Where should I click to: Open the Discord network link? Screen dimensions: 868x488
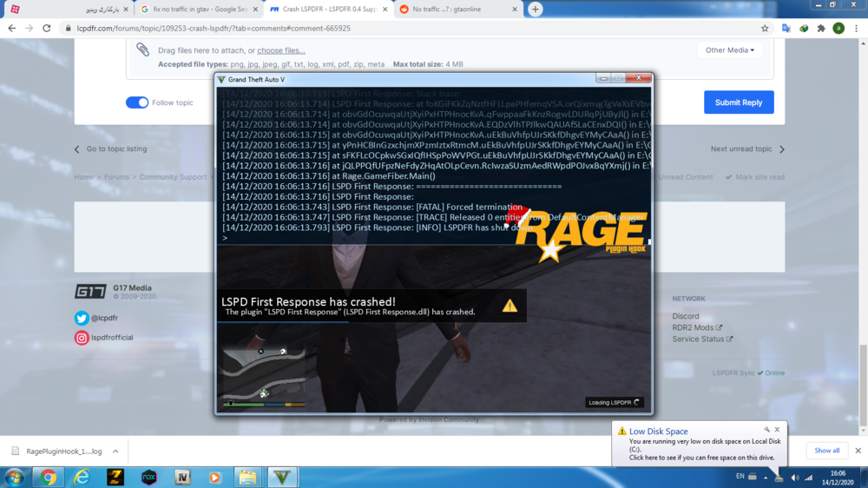[686, 316]
